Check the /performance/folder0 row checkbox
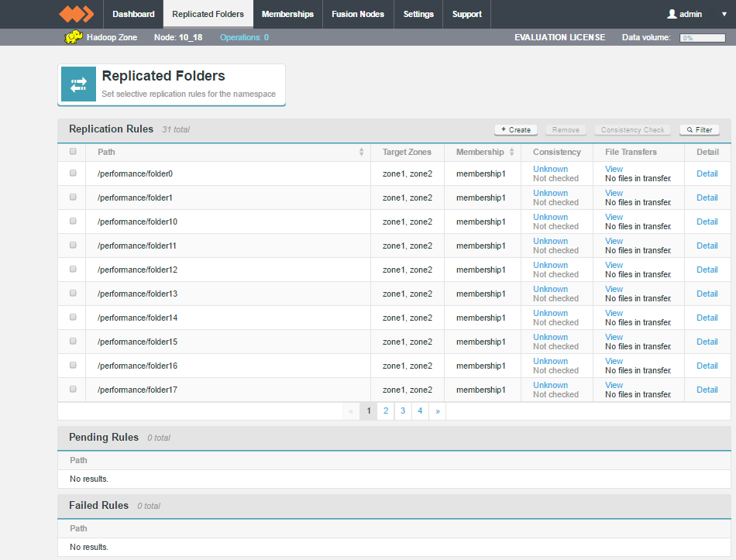The image size is (736, 560). coord(73,173)
